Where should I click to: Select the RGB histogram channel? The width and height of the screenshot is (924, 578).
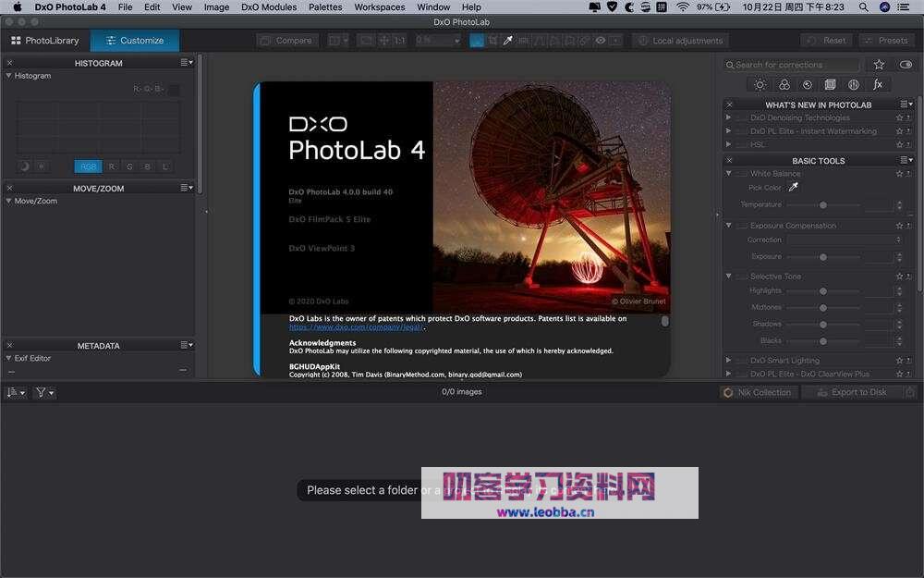[x=88, y=166]
